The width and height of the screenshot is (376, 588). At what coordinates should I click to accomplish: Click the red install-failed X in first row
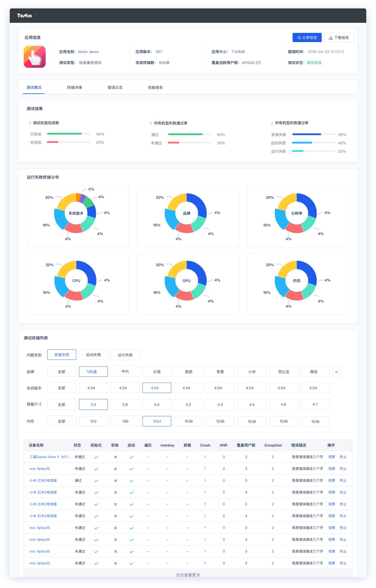pyautogui.click(x=115, y=457)
